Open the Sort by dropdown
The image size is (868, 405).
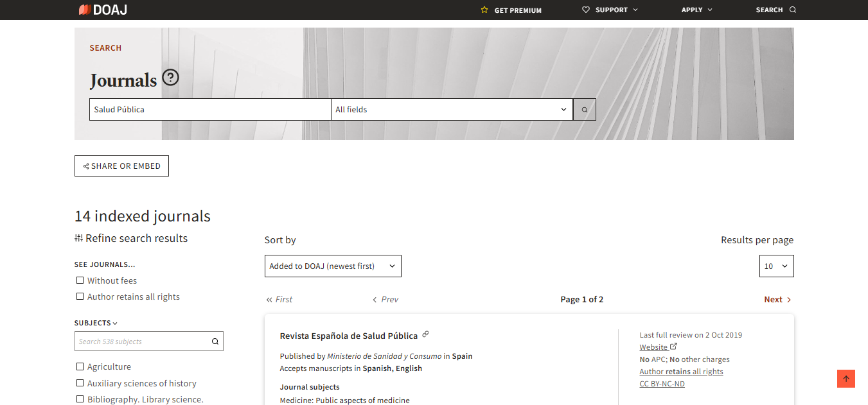click(x=333, y=266)
